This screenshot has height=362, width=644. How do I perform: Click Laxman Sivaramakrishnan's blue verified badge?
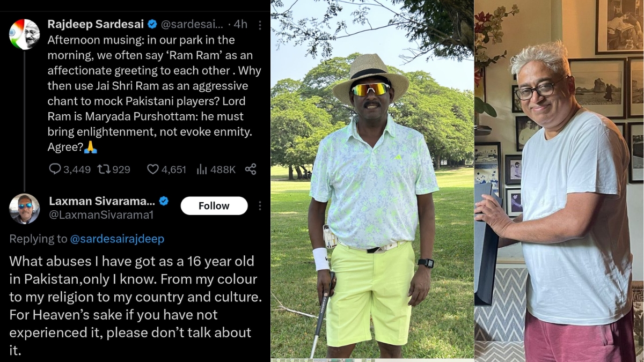click(x=164, y=201)
